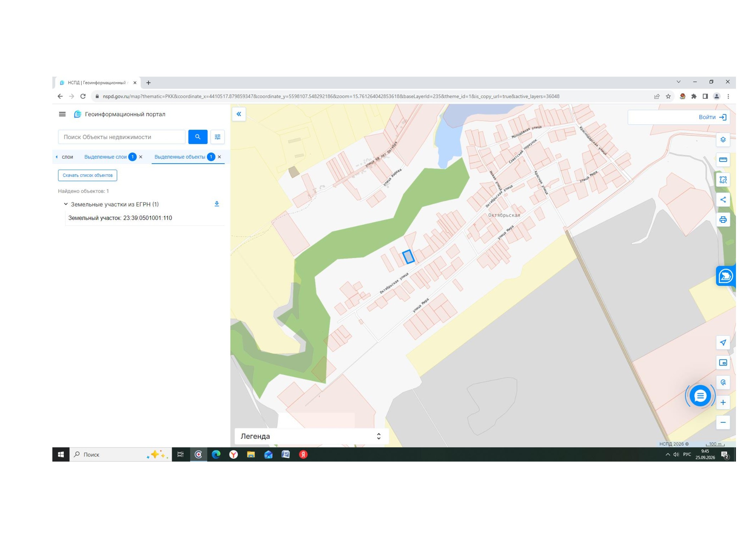Open the map layers icon
The height and width of the screenshot is (535, 756).
723,140
